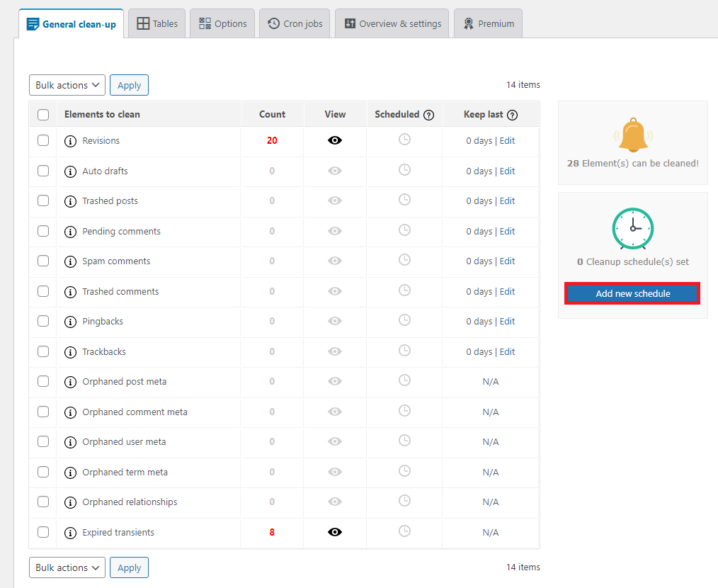Open the bottom Bulk actions dropdown
This screenshot has width=718, height=588.
[x=67, y=567]
